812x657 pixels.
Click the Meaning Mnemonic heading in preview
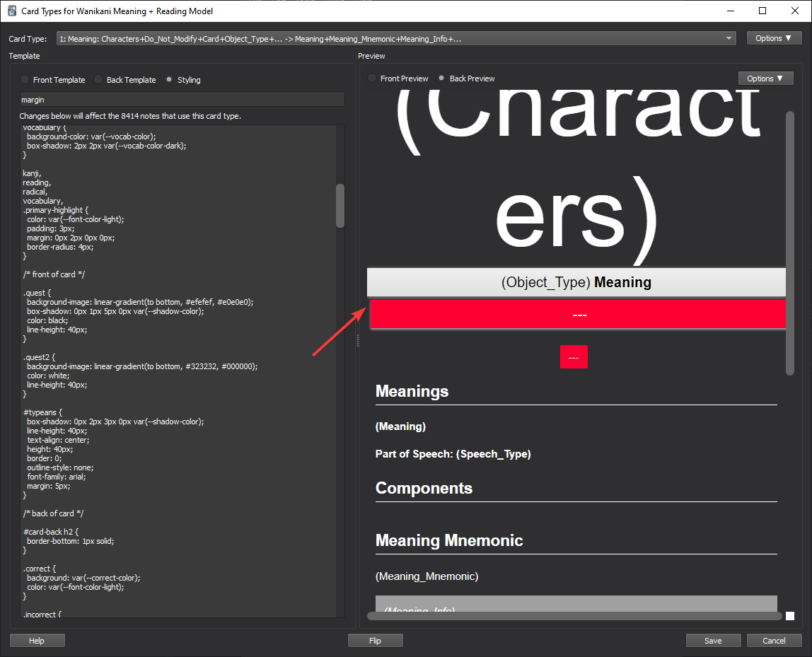click(449, 540)
